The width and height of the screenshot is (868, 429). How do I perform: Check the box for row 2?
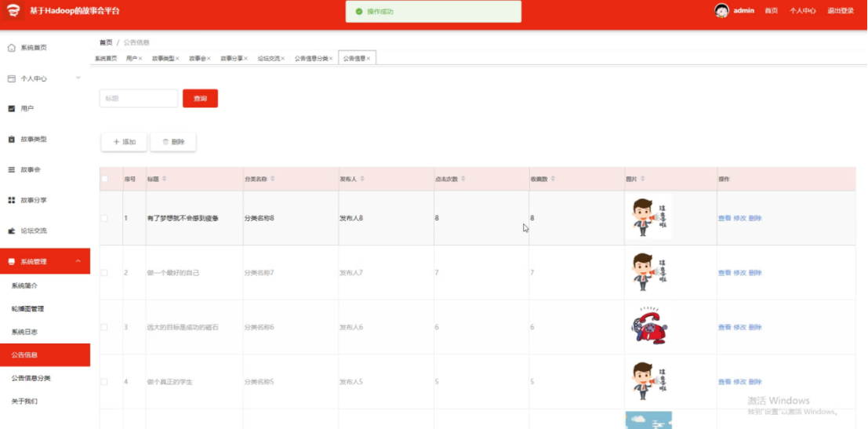click(104, 273)
